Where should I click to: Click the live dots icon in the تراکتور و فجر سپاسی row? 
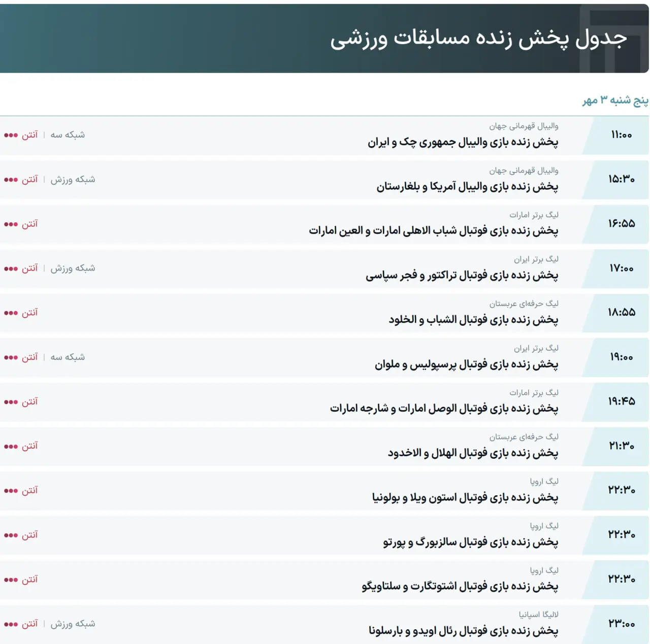pyautogui.click(x=11, y=268)
